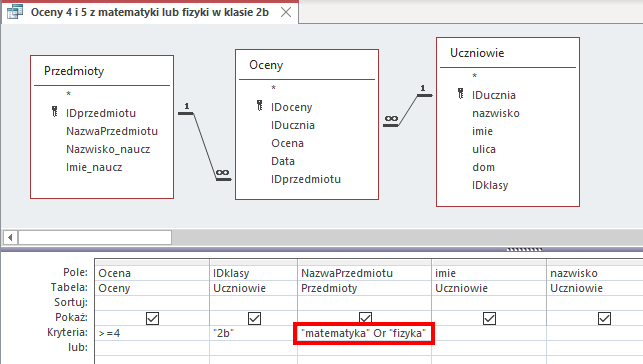Click the Tabela cell Uczniowie under IDklasy
The image size is (643, 364).
click(x=253, y=288)
